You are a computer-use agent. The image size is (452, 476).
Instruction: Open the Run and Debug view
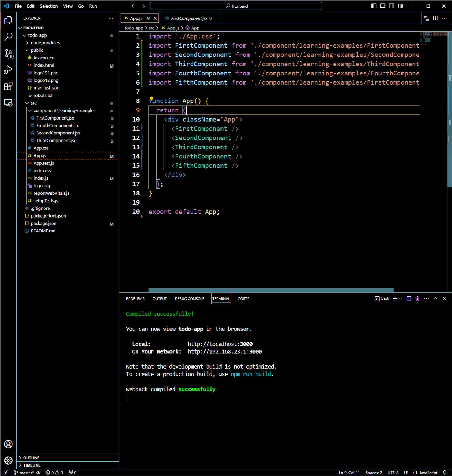8,70
